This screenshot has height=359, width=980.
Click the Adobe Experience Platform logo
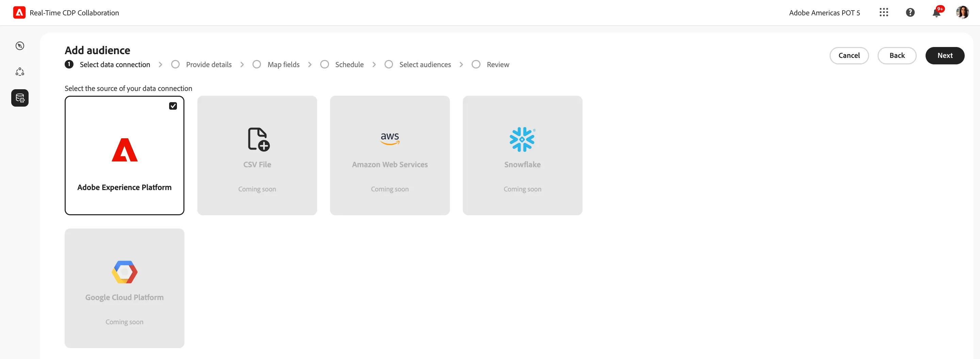125,150
